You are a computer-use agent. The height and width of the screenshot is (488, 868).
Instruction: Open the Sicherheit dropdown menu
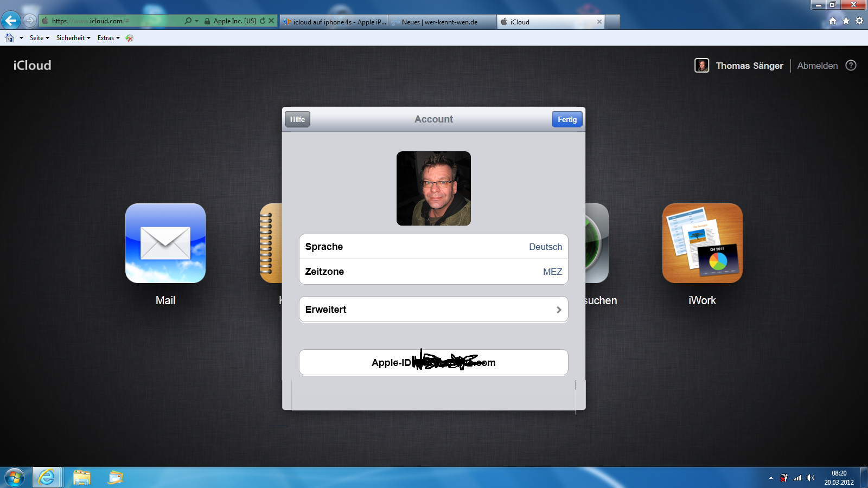pos(73,38)
